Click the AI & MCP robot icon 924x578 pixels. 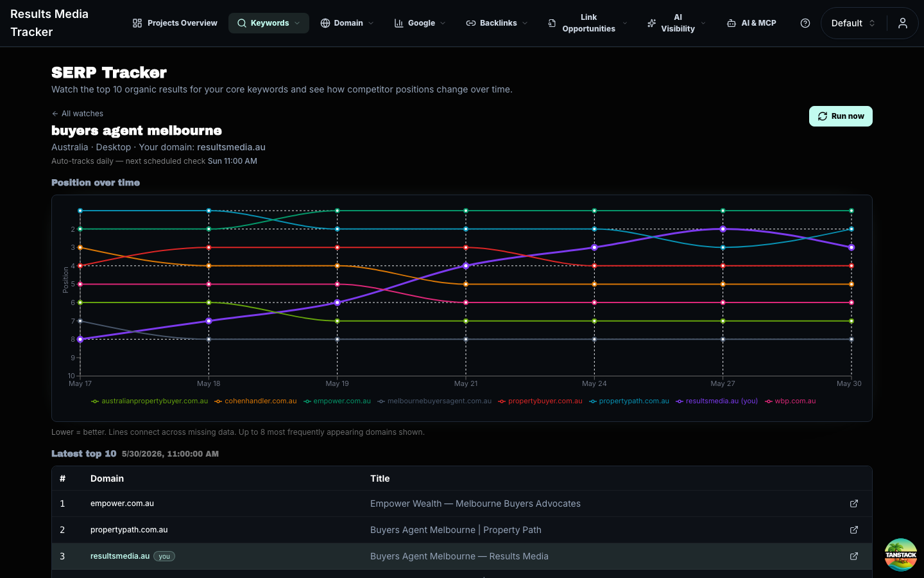(731, 23)
